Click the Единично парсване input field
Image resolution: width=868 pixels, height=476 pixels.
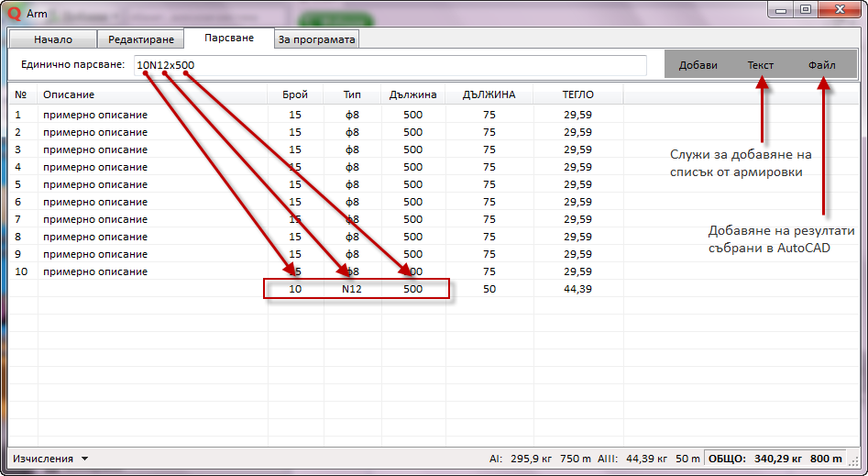coord(390,65)
